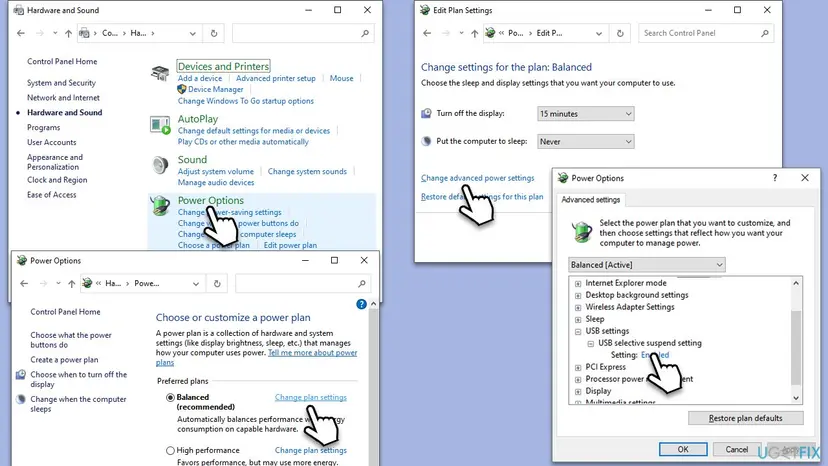Click the Power Options battery icon in Hardware and Sound

(x=160, y=206)
